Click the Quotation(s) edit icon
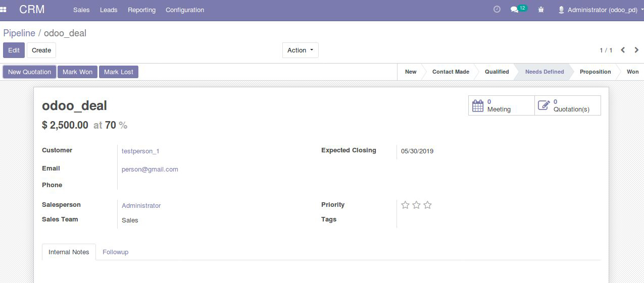This screenshot has width=644, height=283. pos(543,105)
